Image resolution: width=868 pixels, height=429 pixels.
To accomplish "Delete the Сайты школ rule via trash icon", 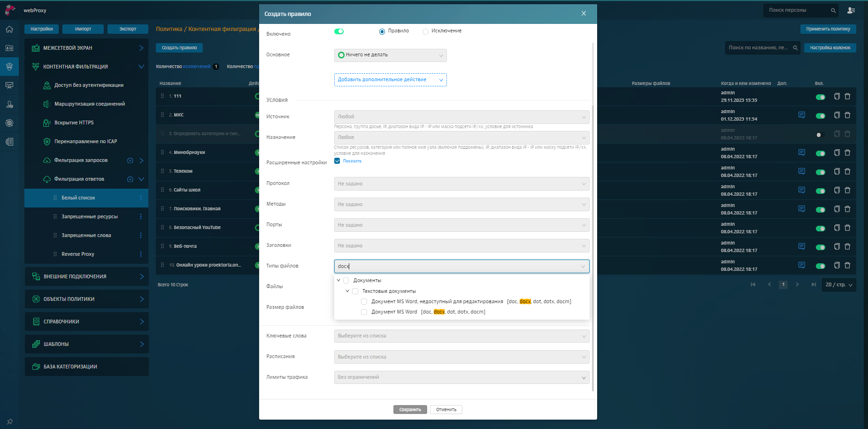I will pos(847,190).
